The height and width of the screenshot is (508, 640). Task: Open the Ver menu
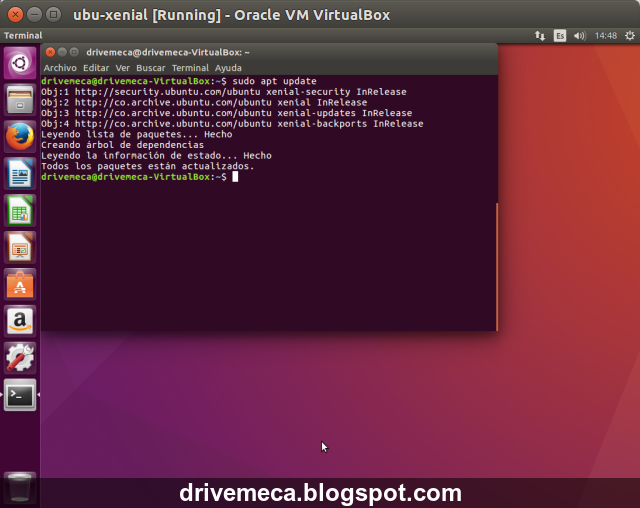point(122,68)
